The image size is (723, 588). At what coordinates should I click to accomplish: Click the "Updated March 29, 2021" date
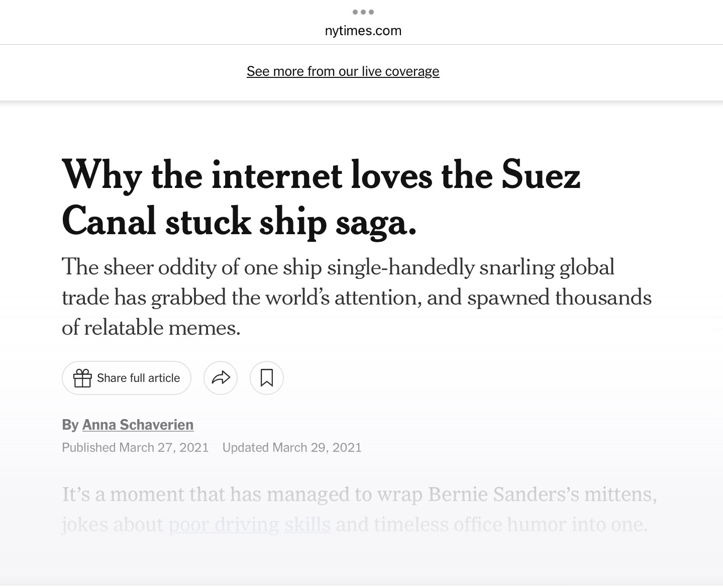[292, 447]
